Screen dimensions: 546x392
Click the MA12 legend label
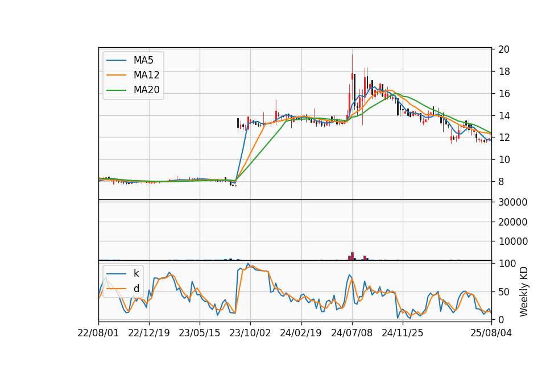(x=146, y=75)
